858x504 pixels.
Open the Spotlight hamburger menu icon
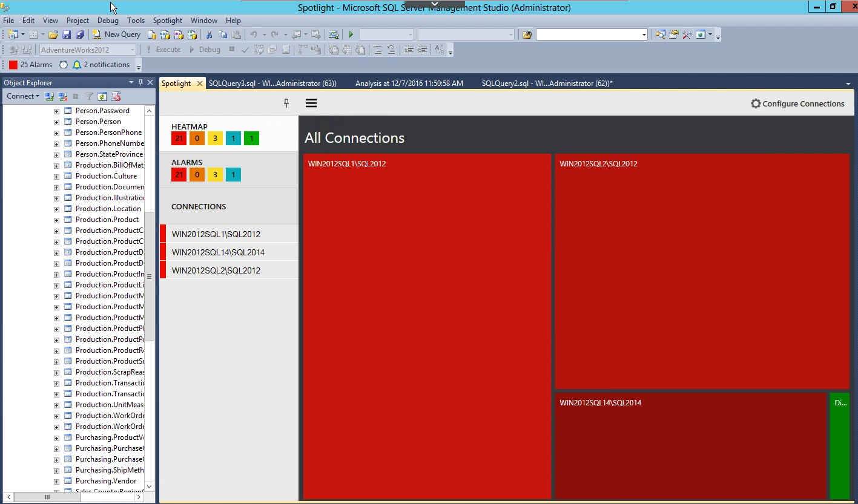tap(311, 103)
